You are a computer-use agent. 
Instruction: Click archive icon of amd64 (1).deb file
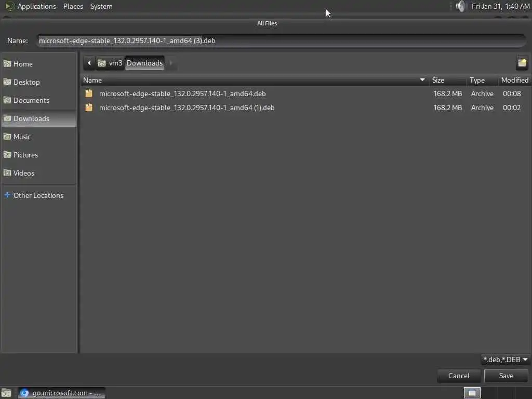pos(89,108)
